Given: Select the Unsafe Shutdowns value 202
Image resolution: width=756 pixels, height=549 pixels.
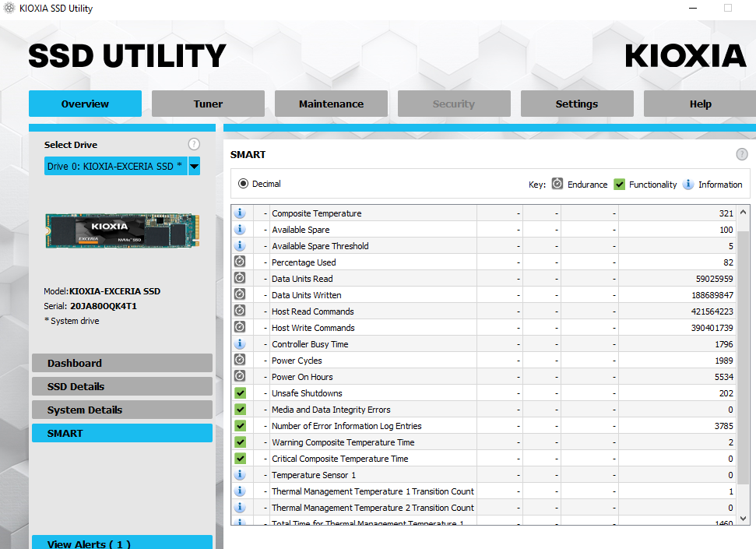Looking at the screenshot, I should 726,393.
